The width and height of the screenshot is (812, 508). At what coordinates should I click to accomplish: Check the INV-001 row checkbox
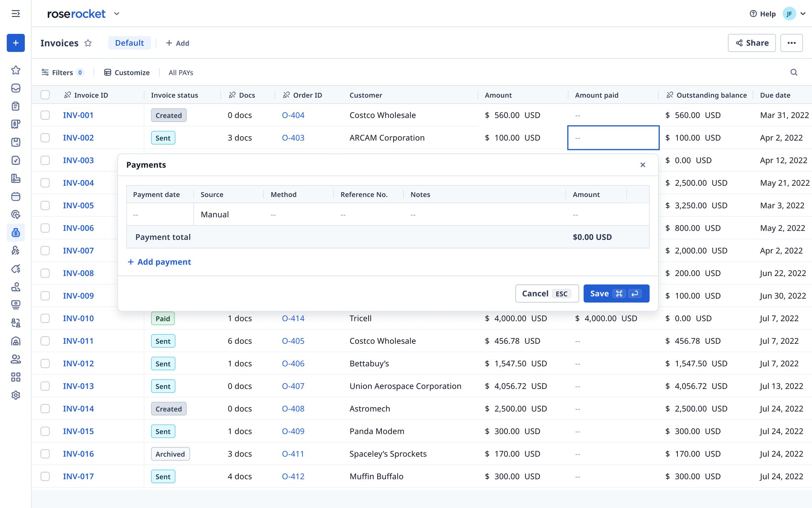[45, 115]
